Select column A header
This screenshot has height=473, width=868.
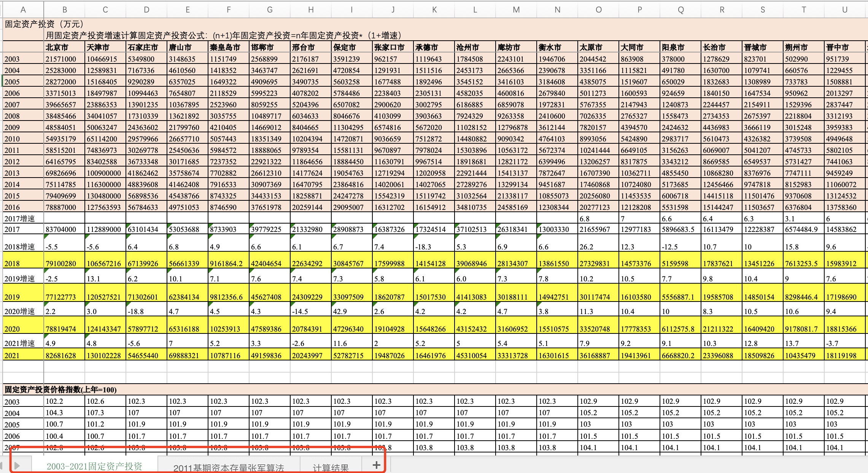23,10
